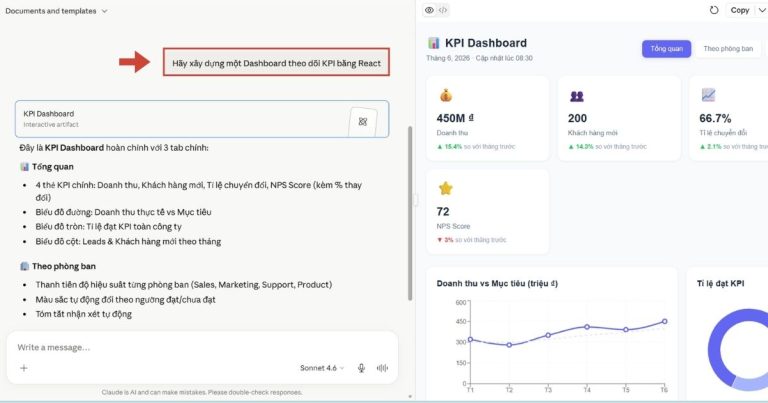Viewport: 768px width, 403px height.
Task: Click the conversion rate chart icon
Action: [x=708, y=95]
